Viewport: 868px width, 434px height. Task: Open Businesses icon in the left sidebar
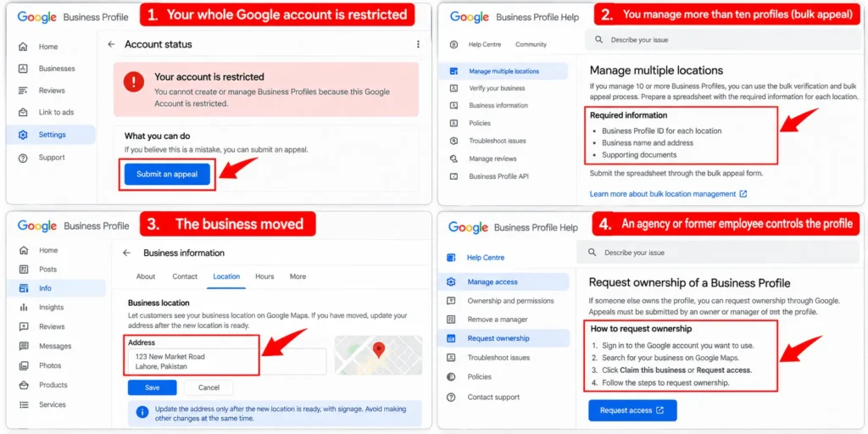pos(23,69)
